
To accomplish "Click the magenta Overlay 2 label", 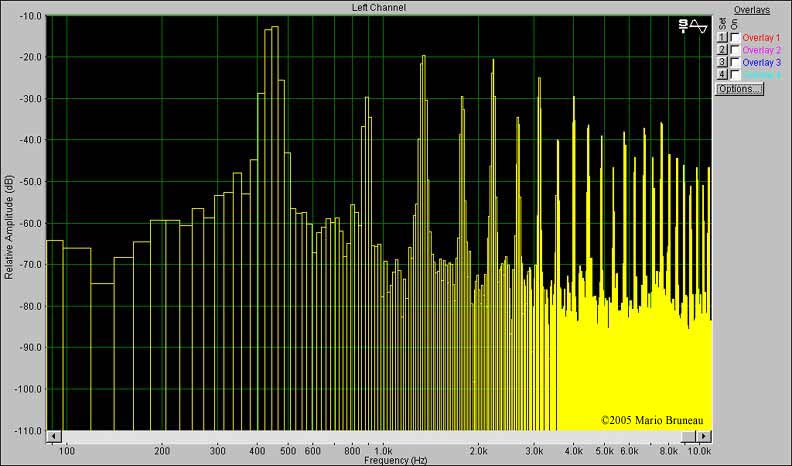I will (761, 50).
